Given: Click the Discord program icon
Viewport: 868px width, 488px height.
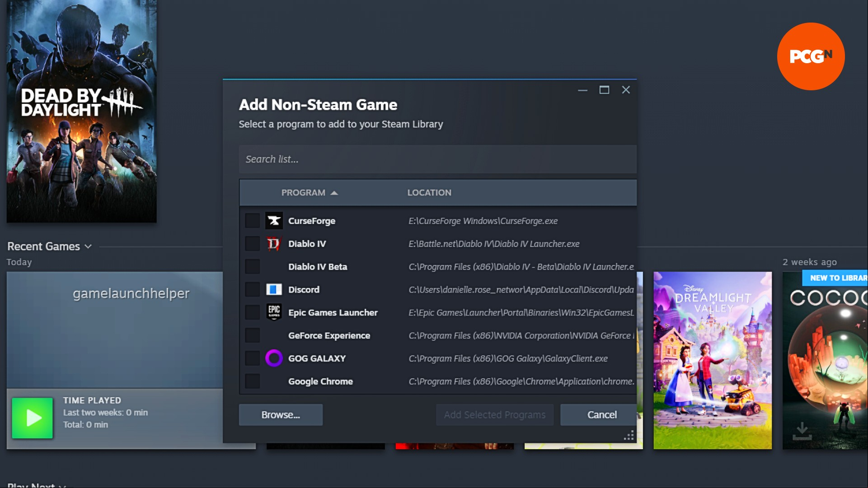Looking at the screenshot, I should tap(274, 289).
